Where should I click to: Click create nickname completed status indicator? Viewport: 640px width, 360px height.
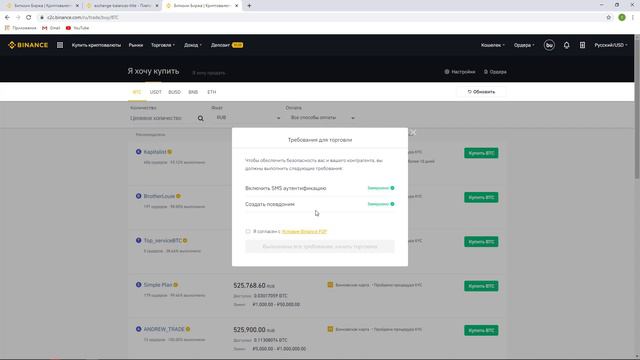click(x=381, y=204)
